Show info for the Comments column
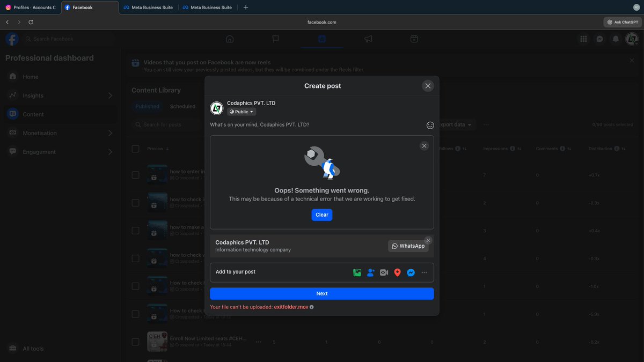 (x=562, y=149)
